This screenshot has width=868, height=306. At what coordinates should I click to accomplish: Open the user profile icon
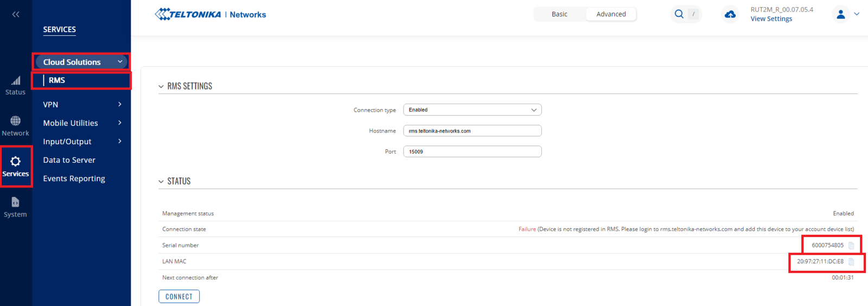(840, 14)
